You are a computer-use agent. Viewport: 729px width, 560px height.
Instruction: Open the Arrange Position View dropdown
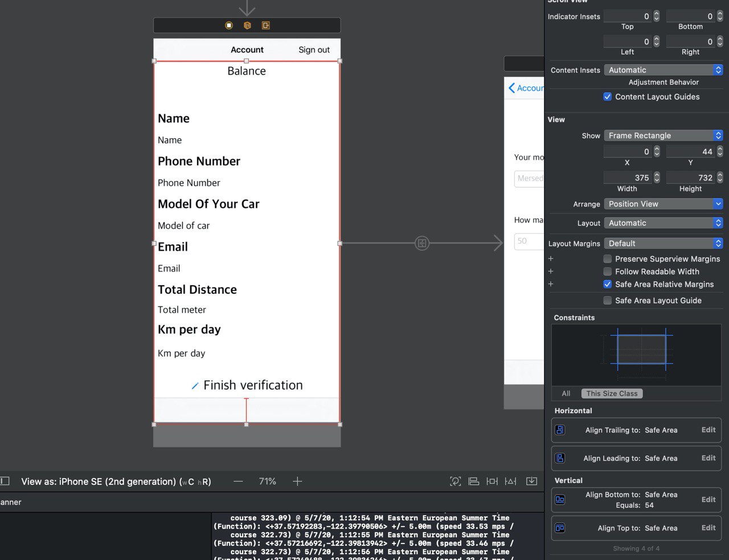(664, 204)
